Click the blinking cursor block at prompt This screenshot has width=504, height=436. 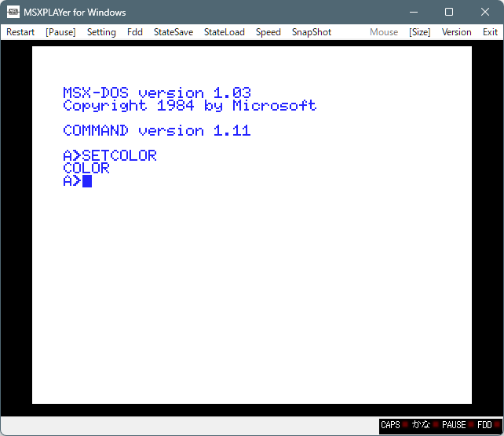click(x=87, y=181)
